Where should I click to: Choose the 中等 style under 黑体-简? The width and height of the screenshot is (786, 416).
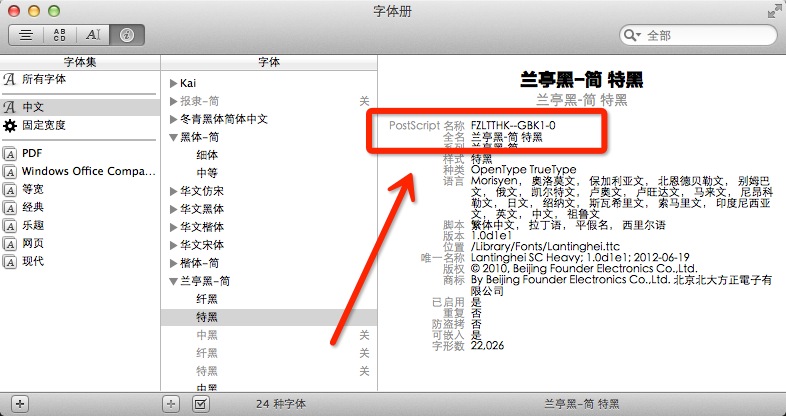point(207,173)
